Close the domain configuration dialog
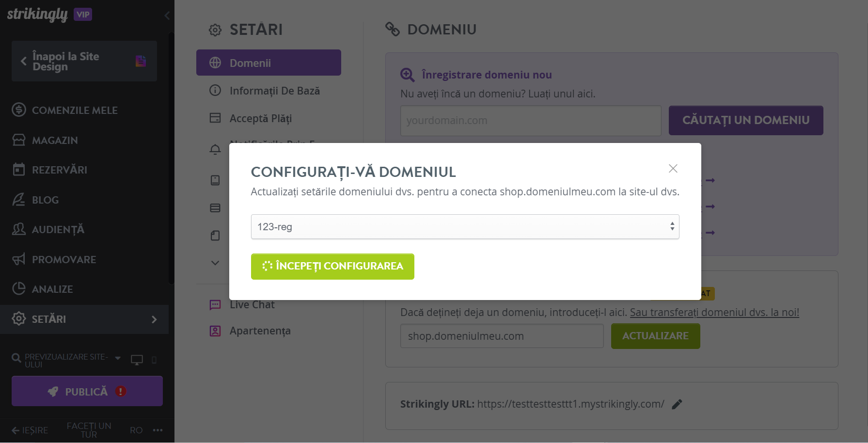868x443 pixels. click(x=673, y=169)
